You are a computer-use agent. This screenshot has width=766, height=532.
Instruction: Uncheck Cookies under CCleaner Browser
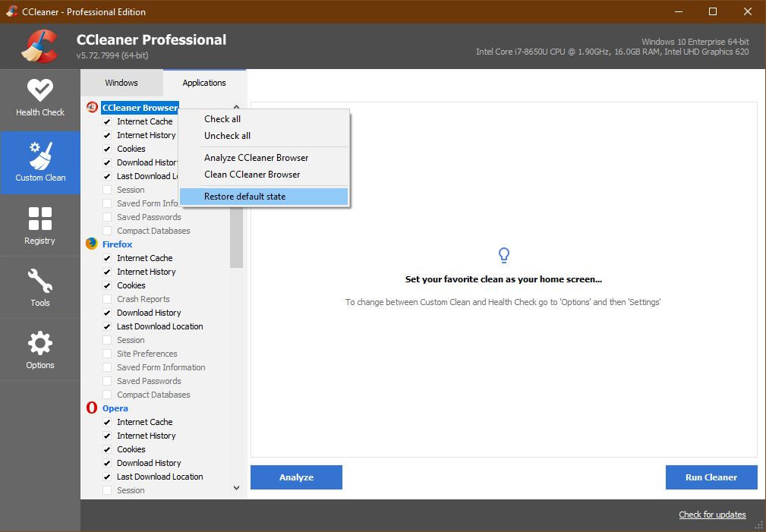click(107, 148)
